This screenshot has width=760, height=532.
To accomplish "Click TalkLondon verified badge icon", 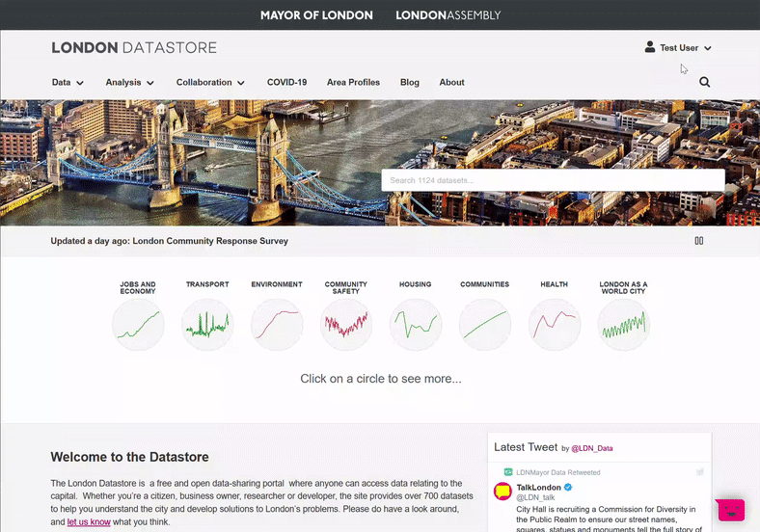I will coord(568,488).
